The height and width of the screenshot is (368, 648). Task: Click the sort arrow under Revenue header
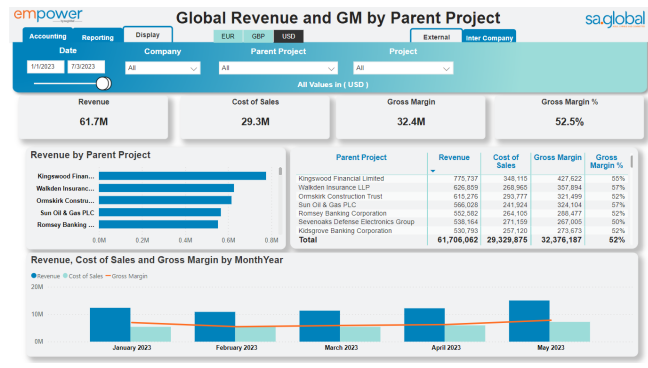click(x=433, y=171)
